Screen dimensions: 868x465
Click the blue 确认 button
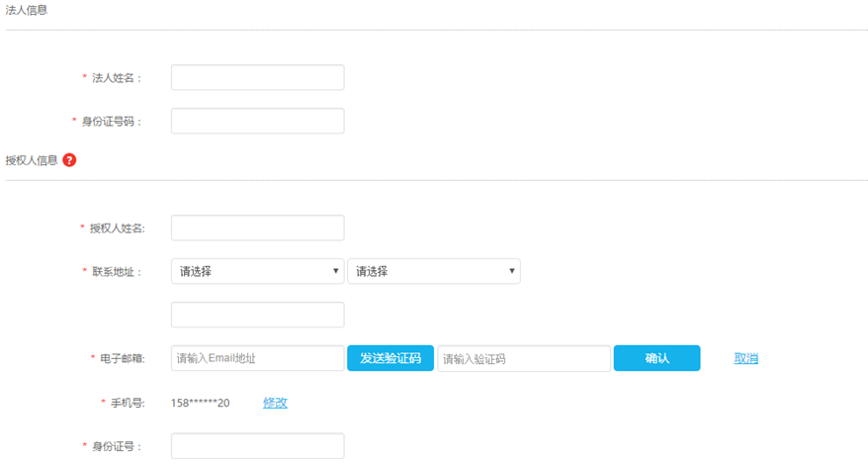point(656,358)
